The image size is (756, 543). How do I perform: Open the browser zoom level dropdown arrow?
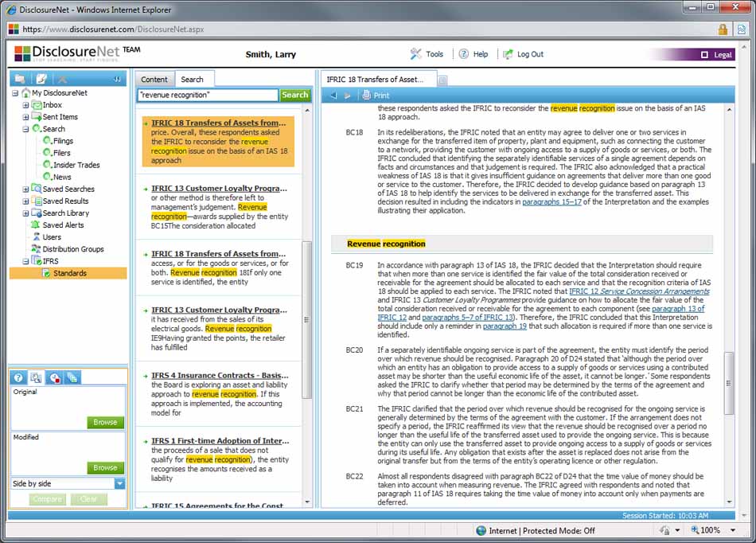tap(733, 530)
